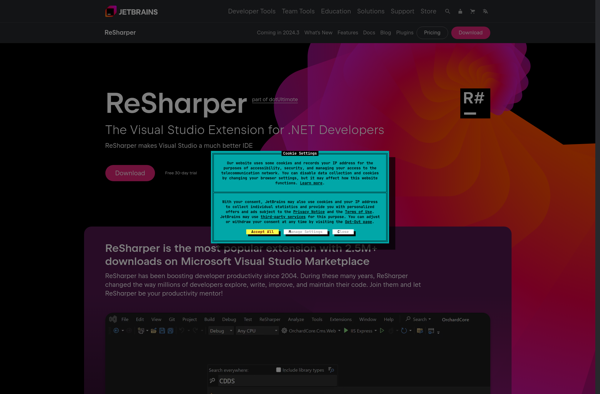Click the CDDS search everywhere field
Screen dimensions: 600x394
[277, 381]
